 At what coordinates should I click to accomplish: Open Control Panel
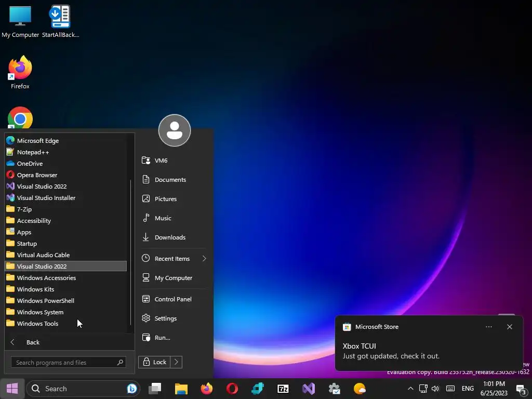174,299
